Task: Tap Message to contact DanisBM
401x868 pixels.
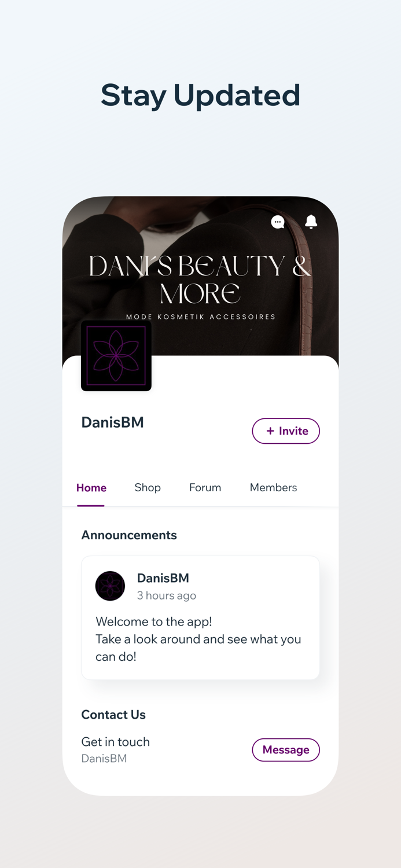Action: pos(286,749)
